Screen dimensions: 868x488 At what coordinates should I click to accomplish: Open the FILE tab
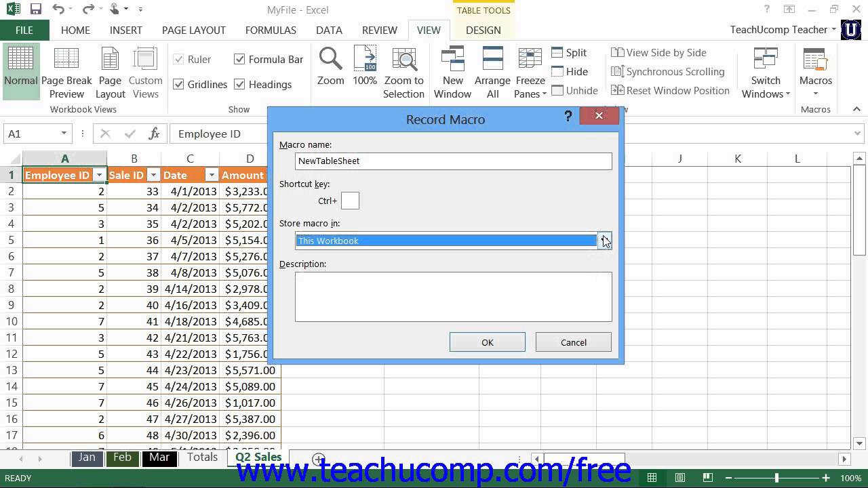click(24, 30)
